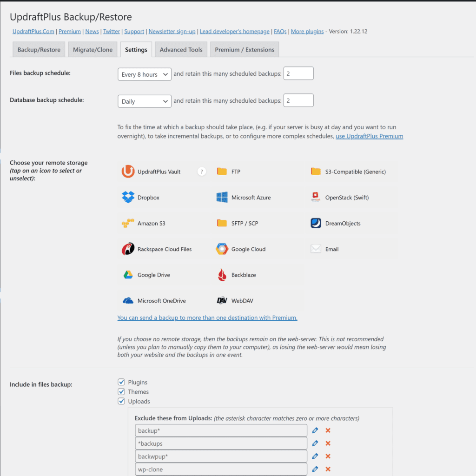Viewport: 476px width, 476px height.
Task: Edit the backwpup* exclusion rule pencil
Action: (x=315, y=456)
